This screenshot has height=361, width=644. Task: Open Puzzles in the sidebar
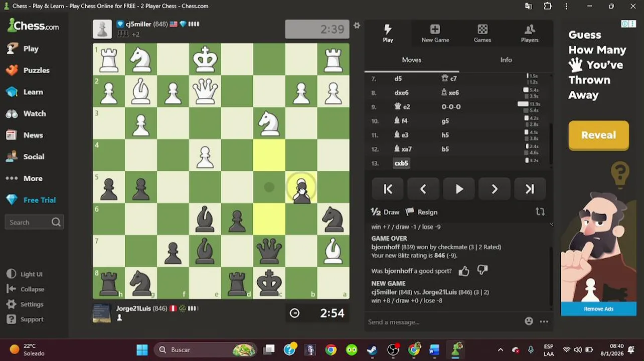36,70
